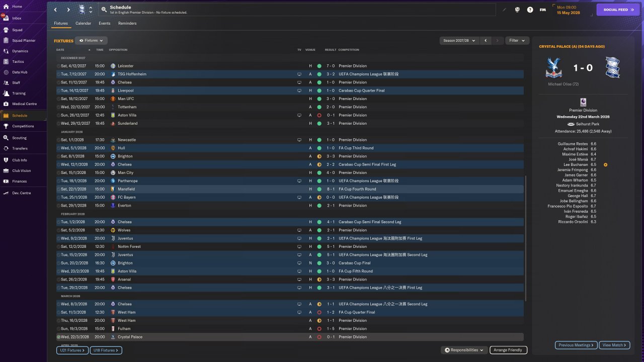Click the club badge in the top bar
Viewport: 644px width, 362px height.
coord(82,10)
